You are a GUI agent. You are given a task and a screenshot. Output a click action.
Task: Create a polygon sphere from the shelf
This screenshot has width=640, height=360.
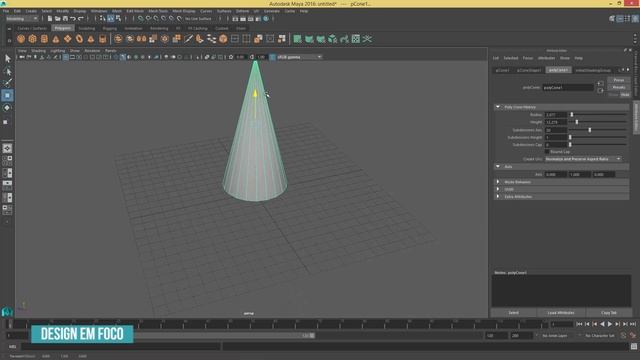21,39
